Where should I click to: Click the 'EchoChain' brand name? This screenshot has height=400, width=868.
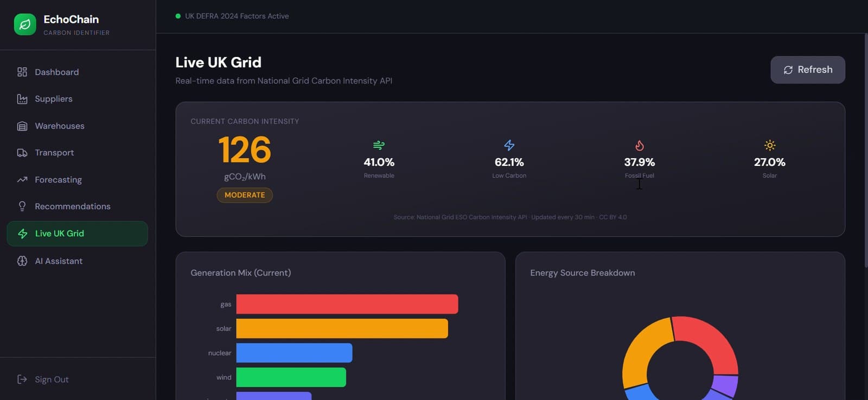point(71,20)
